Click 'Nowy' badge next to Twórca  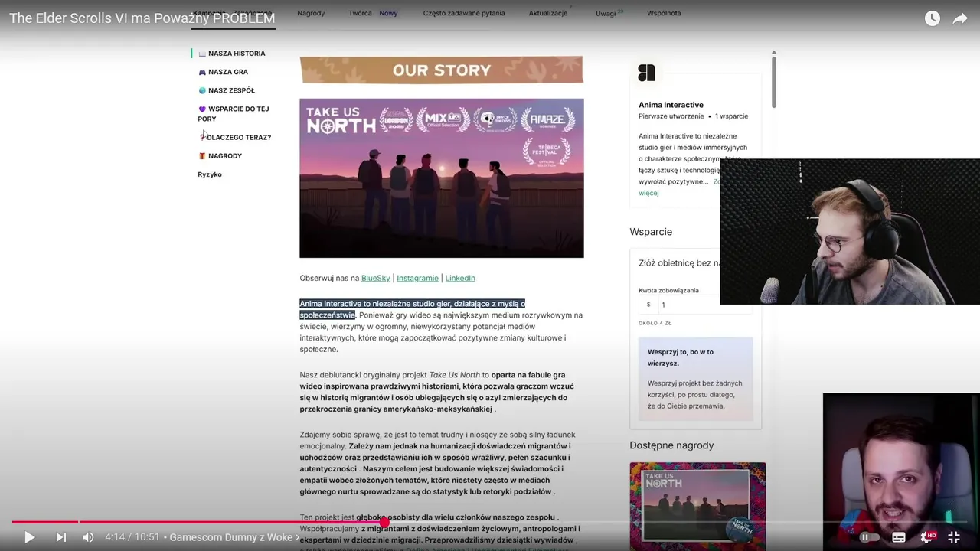[x=388, y=13]
